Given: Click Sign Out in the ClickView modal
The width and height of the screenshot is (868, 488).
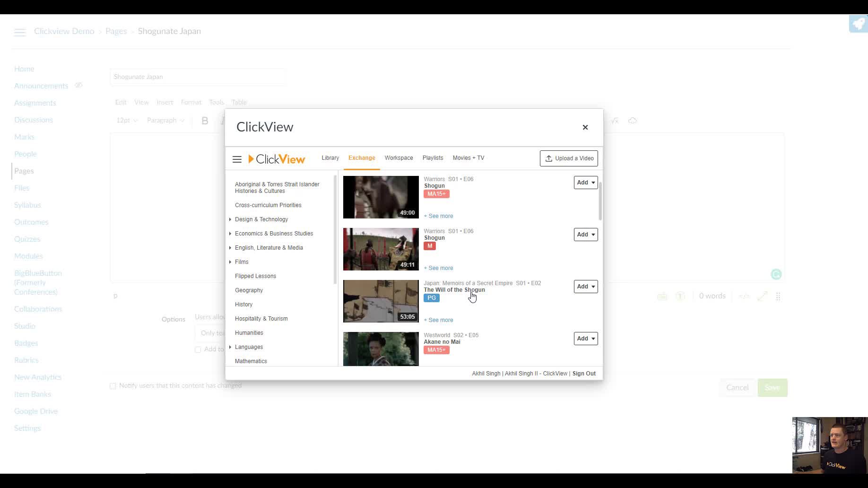Looking at the screenshot, I should 584,373.
